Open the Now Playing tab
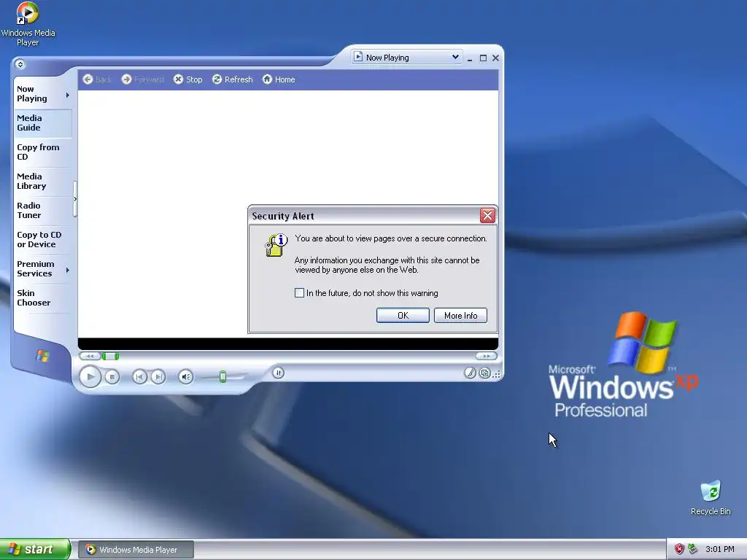Image resolution: width=747 pixels, height=560 pixels. (38, 94)
